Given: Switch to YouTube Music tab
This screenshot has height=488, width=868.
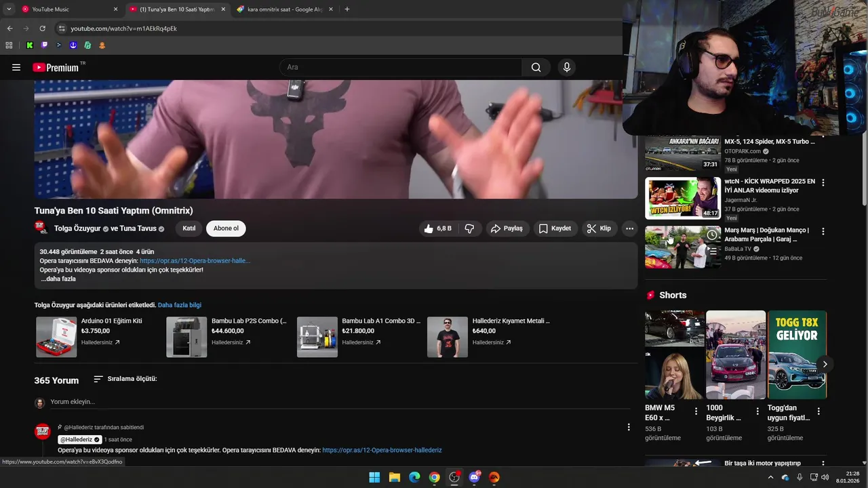Looking at the screenshot, I should pyautogui.click(x=69, y=9).
